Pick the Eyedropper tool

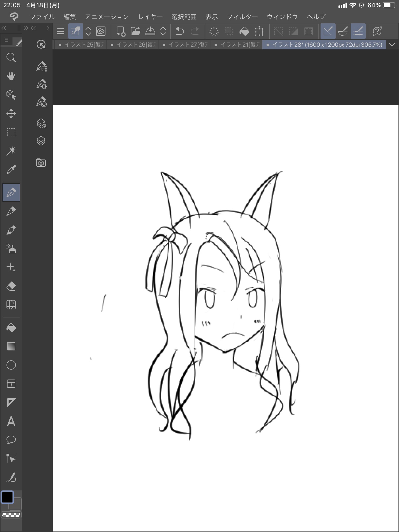(x=11, y=170)
